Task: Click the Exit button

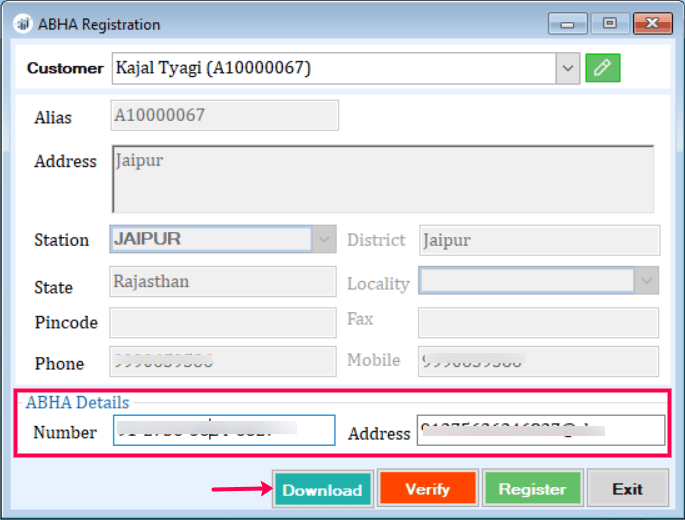Action: tap(627, 489)
